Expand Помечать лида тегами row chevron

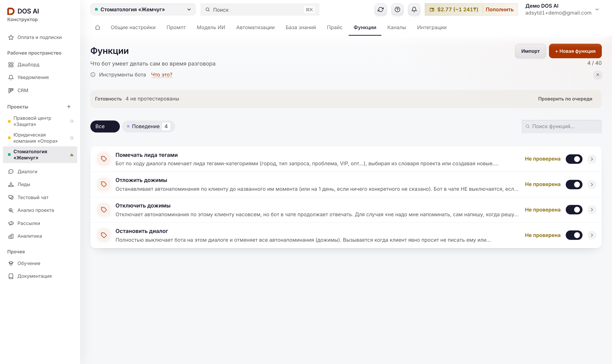pos(592,159)
